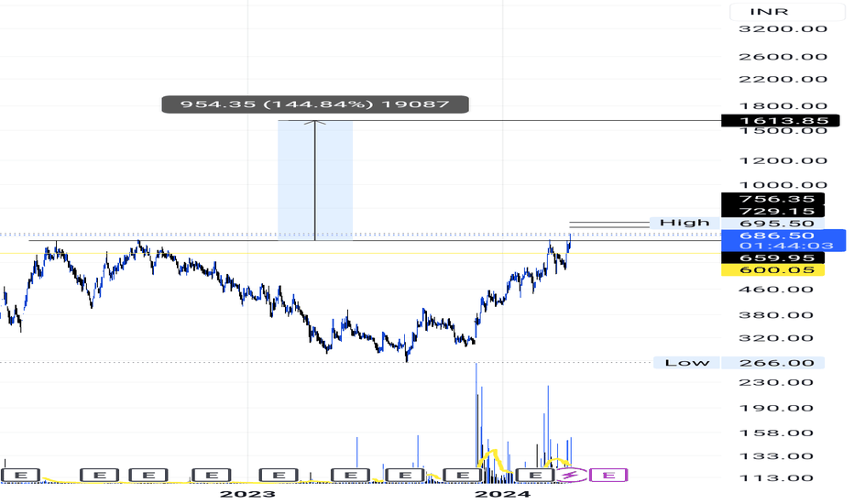Click the 133.00 price scale value
This screenshot has width=854, height=504.
tap(776, 456)
